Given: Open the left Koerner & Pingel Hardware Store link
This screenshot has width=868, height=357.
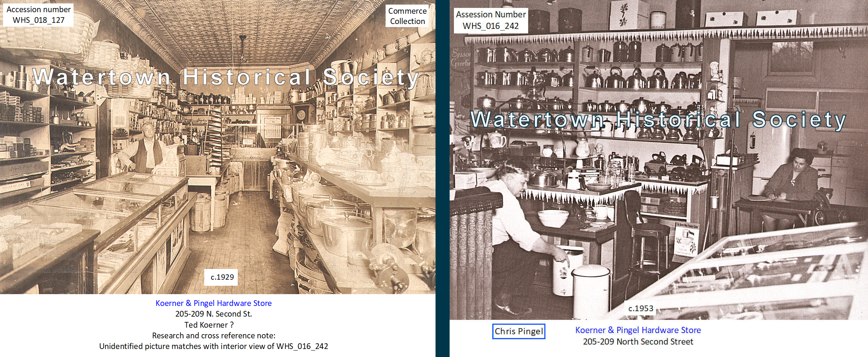Looking at the screenshot, I should pyautogui.click(x=213, y=303).
